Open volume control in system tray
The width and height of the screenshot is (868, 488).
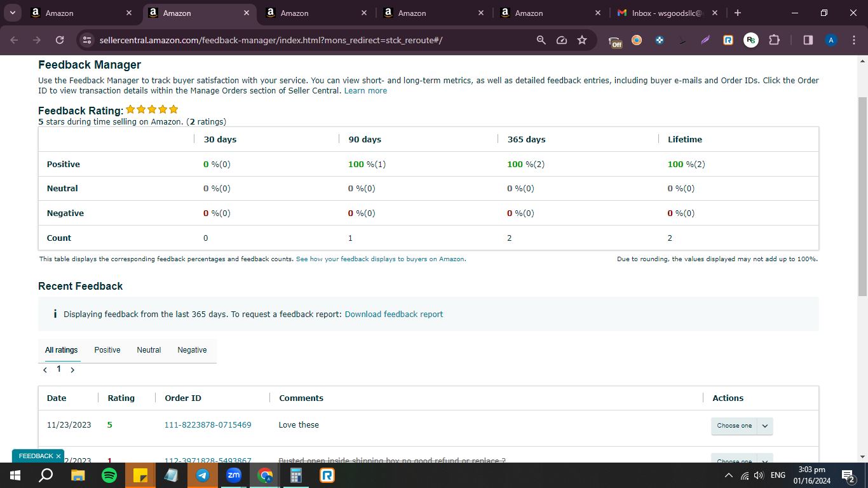point(758,475)
